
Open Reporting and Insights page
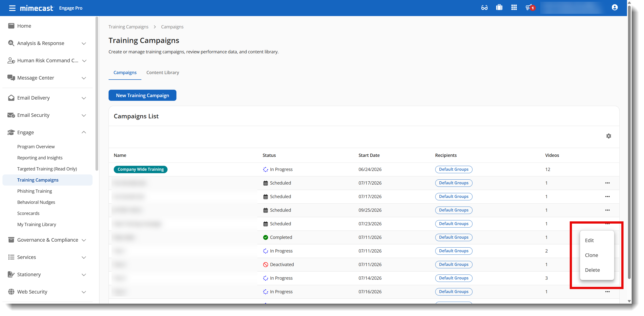point(40,157)
